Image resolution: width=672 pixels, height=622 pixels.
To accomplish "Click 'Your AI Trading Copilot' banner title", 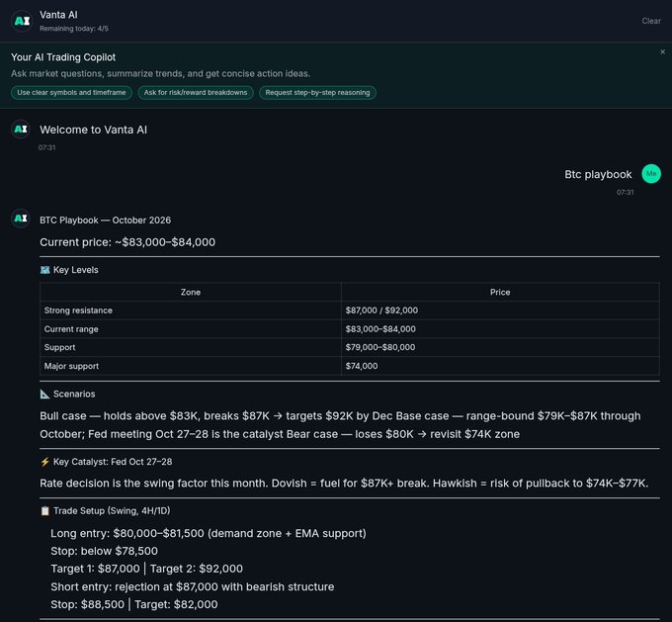I will point(63,57).
